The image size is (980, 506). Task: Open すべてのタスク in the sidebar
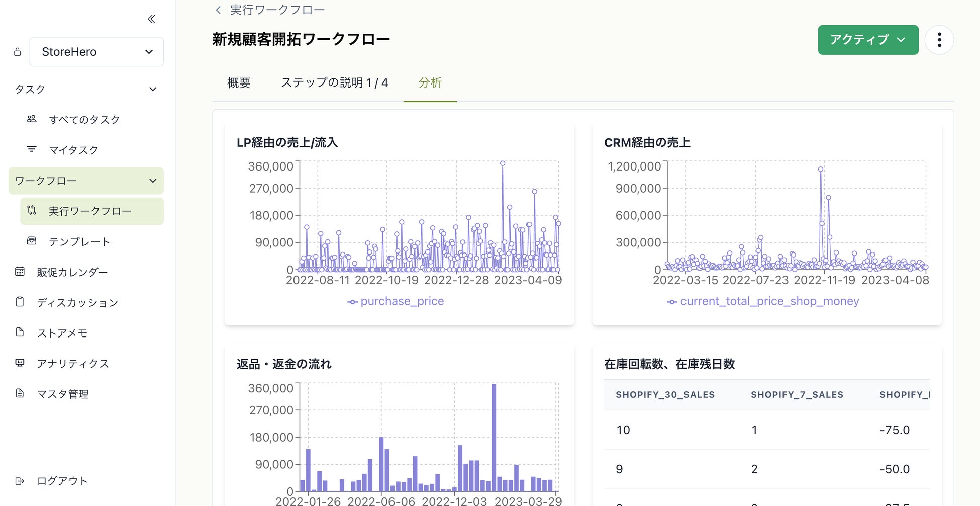84,119
